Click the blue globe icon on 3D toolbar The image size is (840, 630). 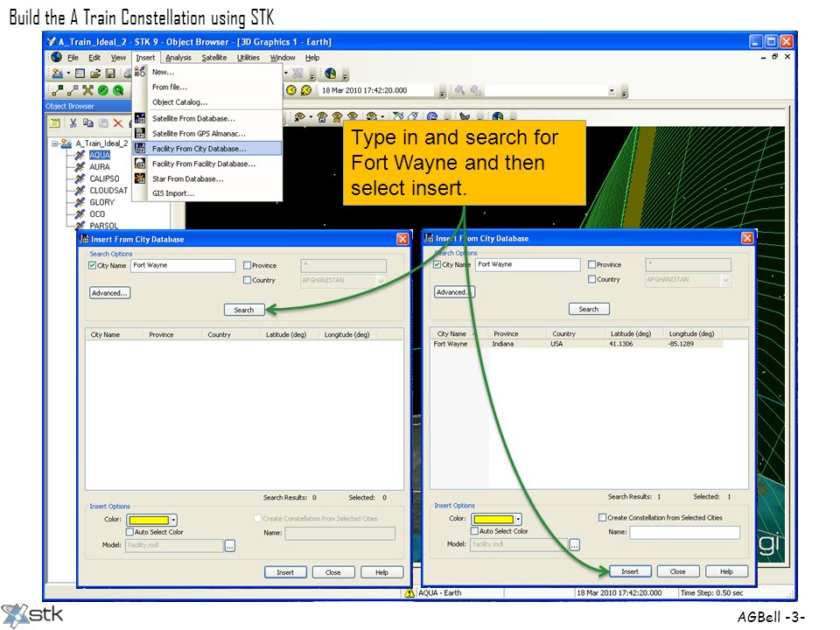pos(432,116)
